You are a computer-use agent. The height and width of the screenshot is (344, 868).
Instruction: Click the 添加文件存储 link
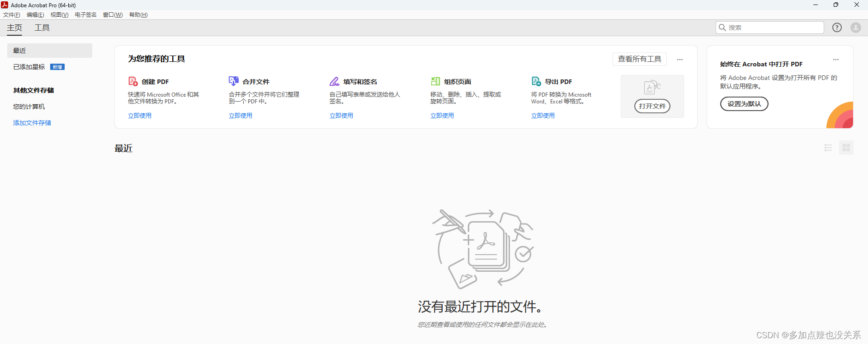coord(32,123)
